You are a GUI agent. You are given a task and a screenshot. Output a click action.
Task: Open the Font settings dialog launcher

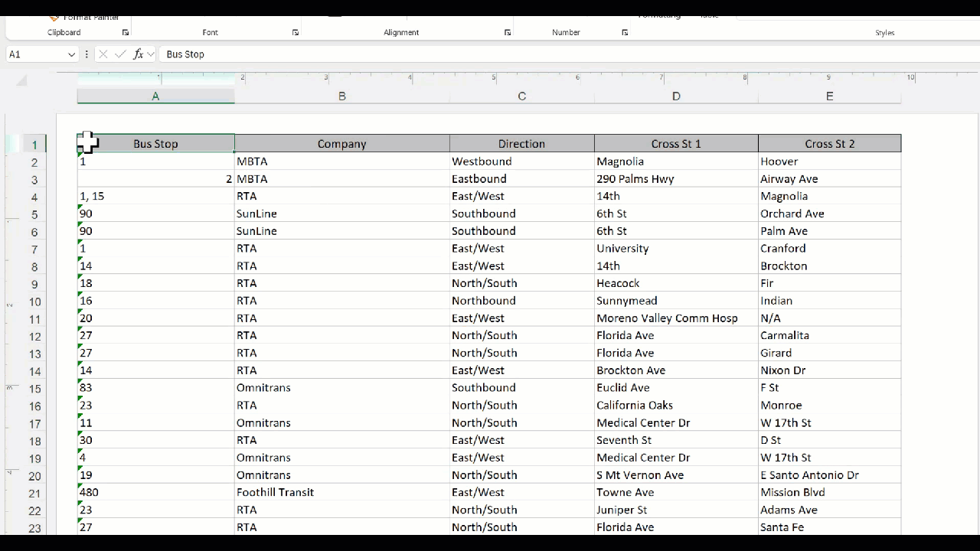[x=296, y=33]
